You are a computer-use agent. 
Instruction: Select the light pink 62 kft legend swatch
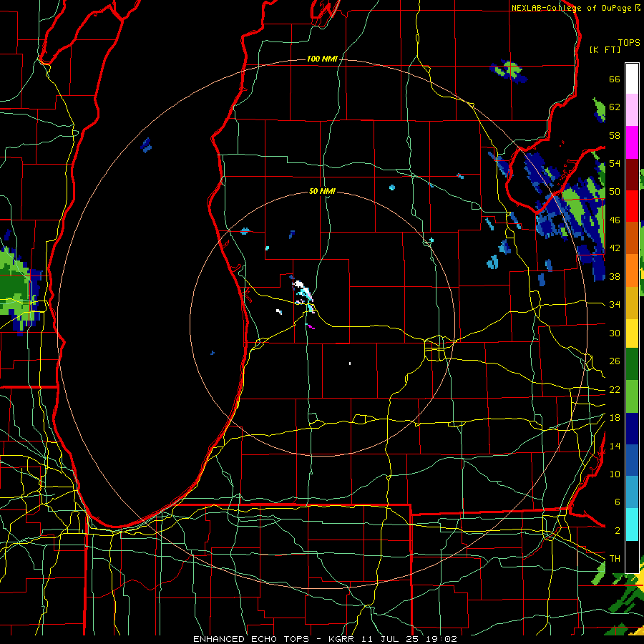click(x=632, y=110)
